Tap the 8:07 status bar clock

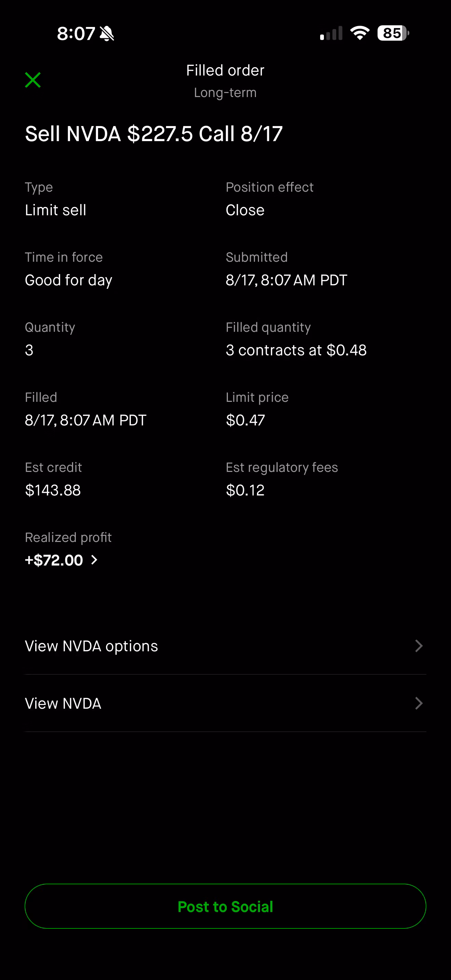[76, 33]
